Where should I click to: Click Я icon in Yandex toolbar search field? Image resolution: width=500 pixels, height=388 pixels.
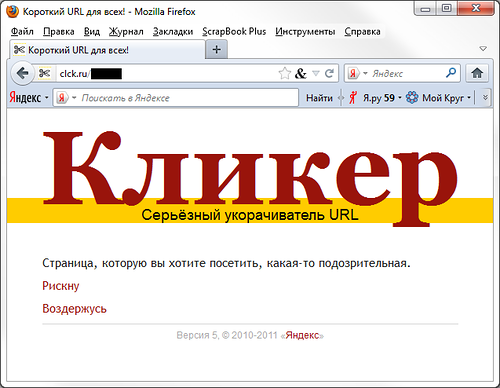[x=62, y=98]
